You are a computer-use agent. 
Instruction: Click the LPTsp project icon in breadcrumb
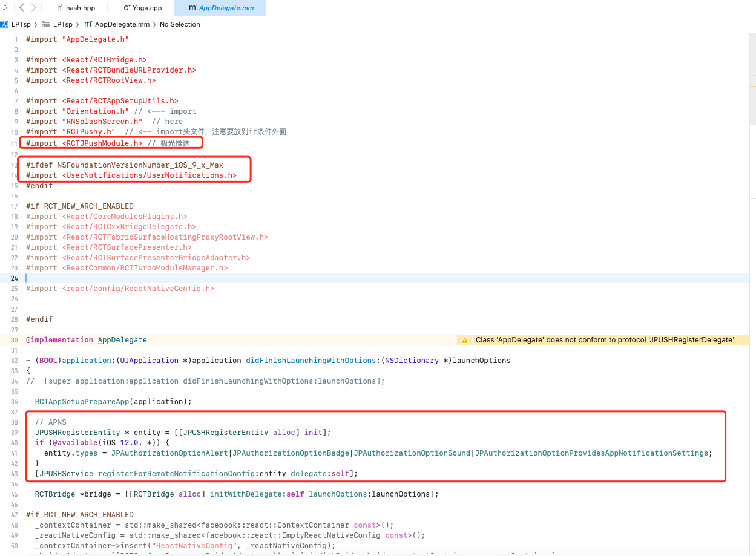click(x=5, y=24)
